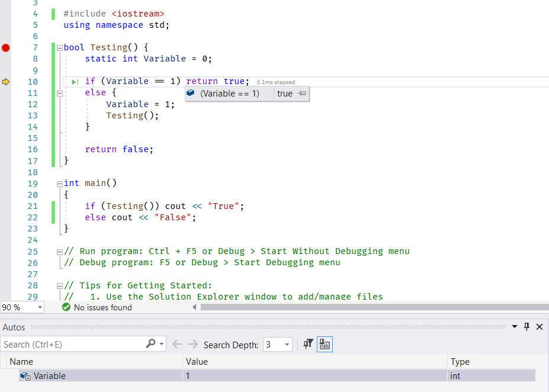Click the "True" string literal on line 21
Image resolution: width=549 pixels, height=392 pixels.
(223, 206)
